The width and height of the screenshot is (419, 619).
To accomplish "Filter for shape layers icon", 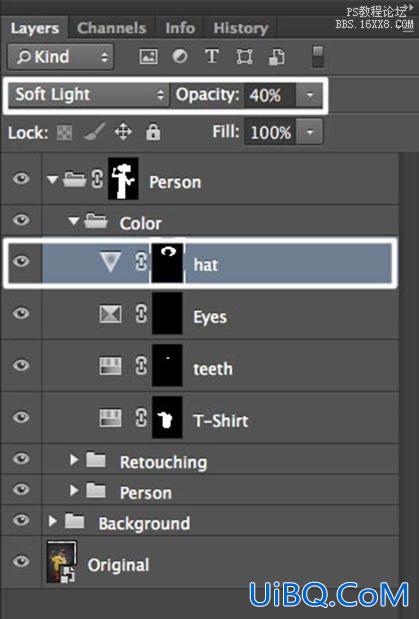I will click(x=244, y=56).
